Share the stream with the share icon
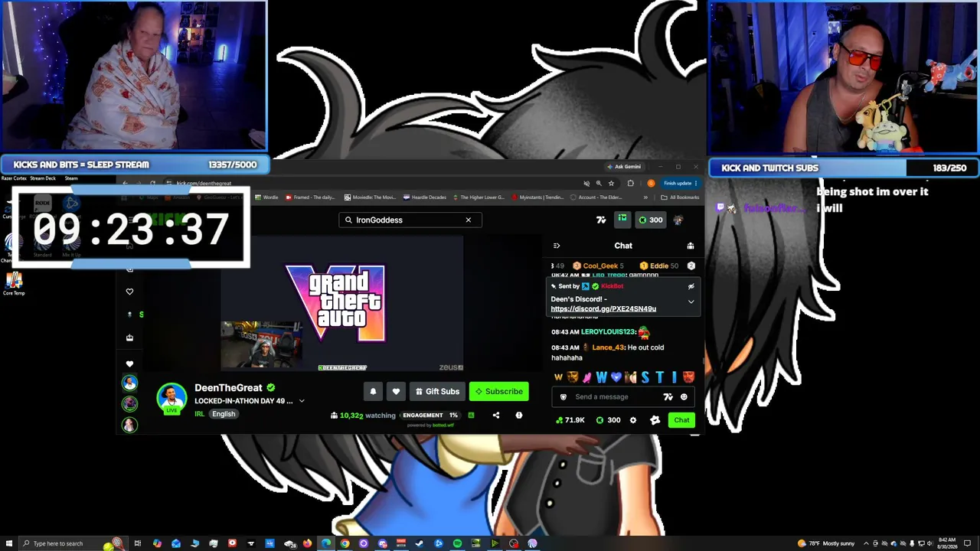Image resolution: width=980 pixels, height=551 pixels. tap(496, 416)
